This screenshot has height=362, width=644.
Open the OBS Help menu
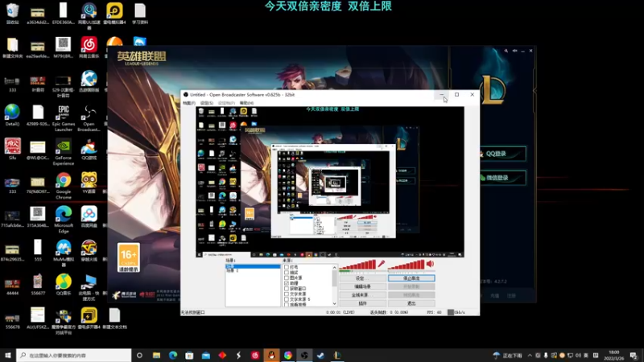click(246, 103)
